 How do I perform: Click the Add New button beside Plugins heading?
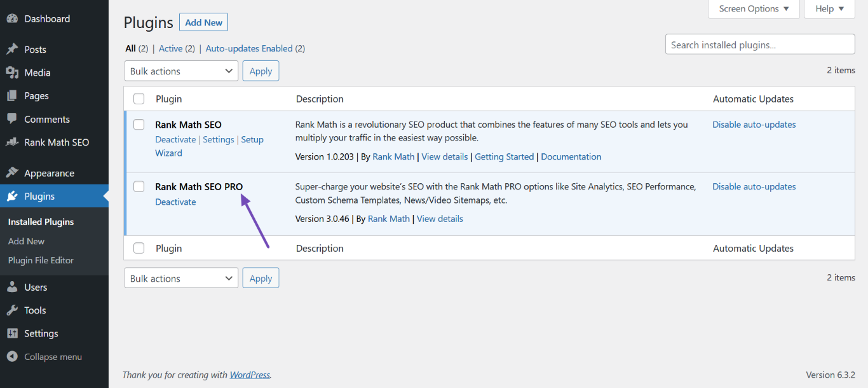pyautogui.click(x=203, y=22)
